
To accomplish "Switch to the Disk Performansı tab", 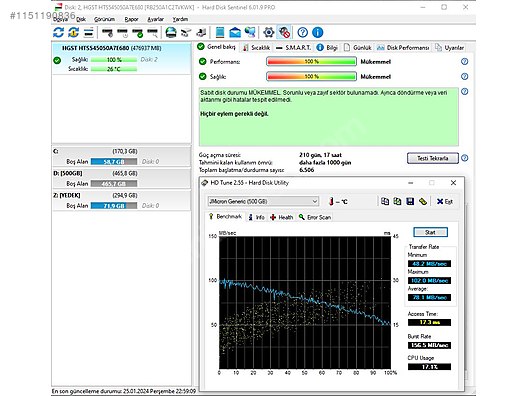I will pos(403,48).
